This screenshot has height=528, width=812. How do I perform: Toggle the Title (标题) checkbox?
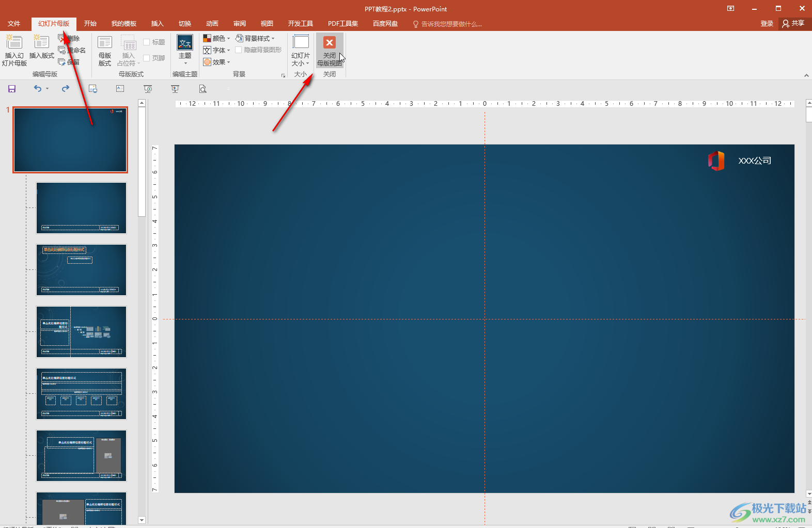[x=147, y=42]
